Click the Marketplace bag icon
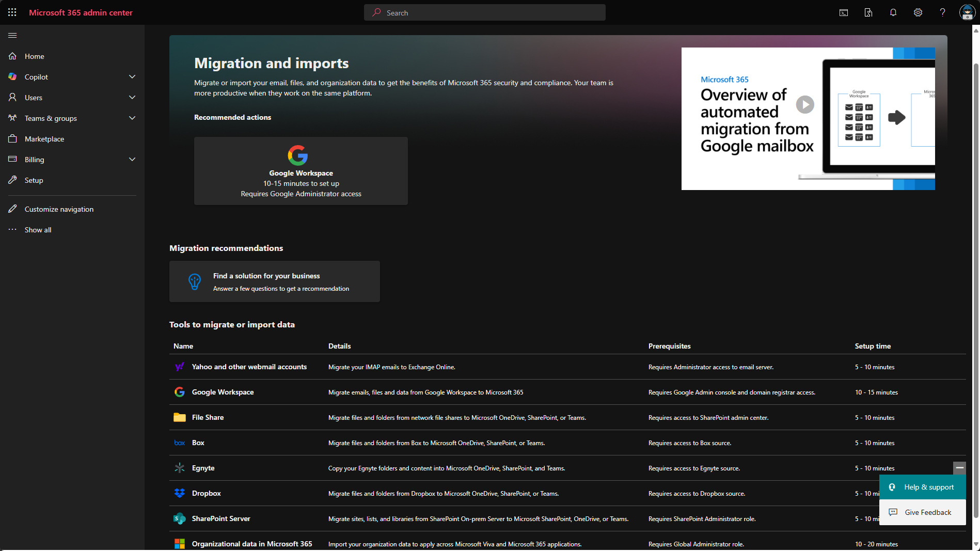This screenshot has height=551, width=980. [x=12, y=138]
